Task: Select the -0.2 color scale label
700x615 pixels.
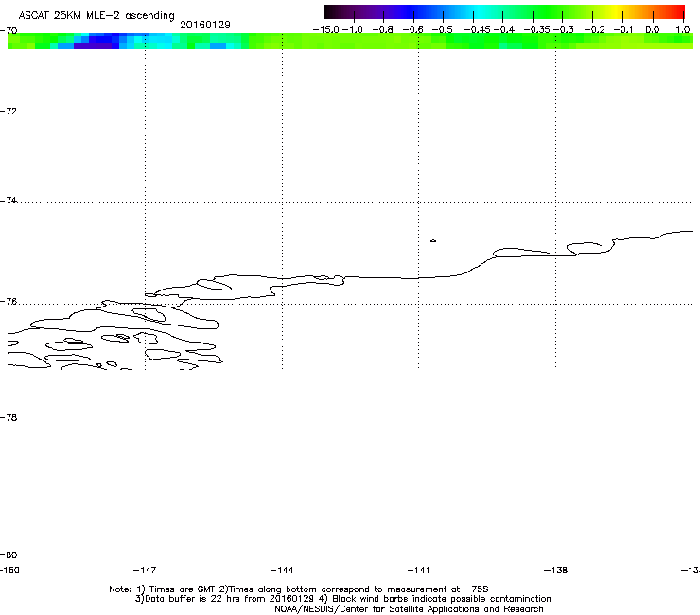Action: [x=595, y=30]
